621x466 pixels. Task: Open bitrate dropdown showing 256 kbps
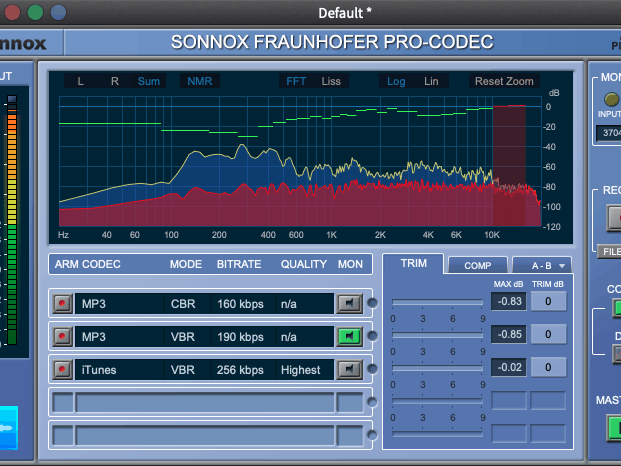tap(243, 369)
